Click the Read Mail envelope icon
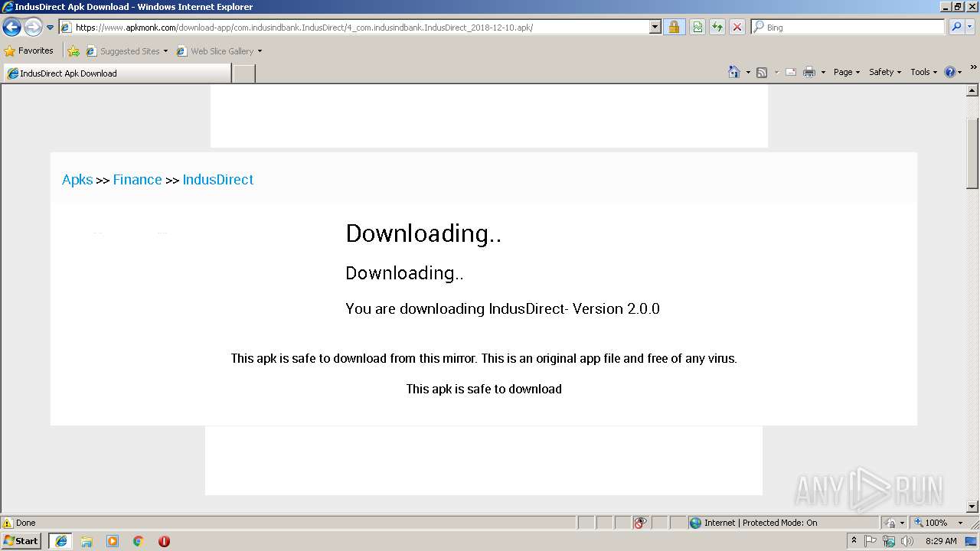 click(791, 72)
